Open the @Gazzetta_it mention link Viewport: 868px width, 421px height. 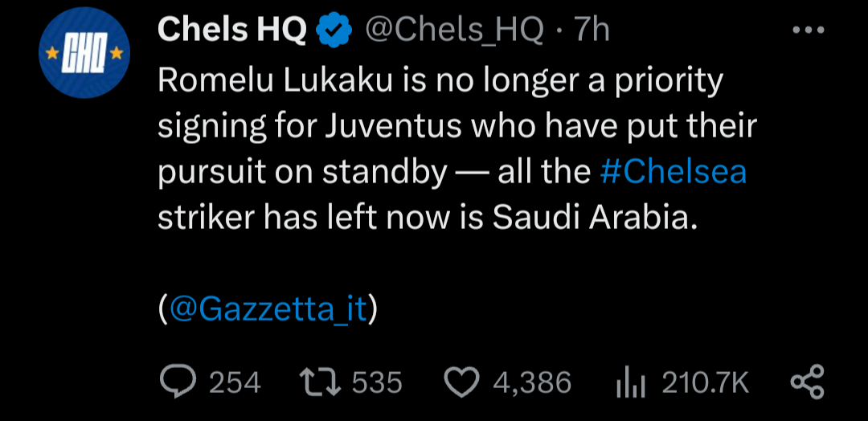click(x=268, y=309)
